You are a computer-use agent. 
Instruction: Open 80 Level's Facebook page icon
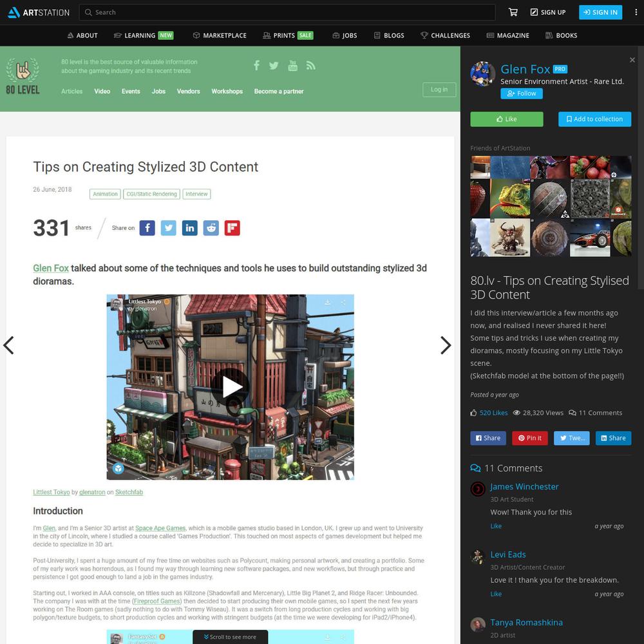tap(256, 65)
